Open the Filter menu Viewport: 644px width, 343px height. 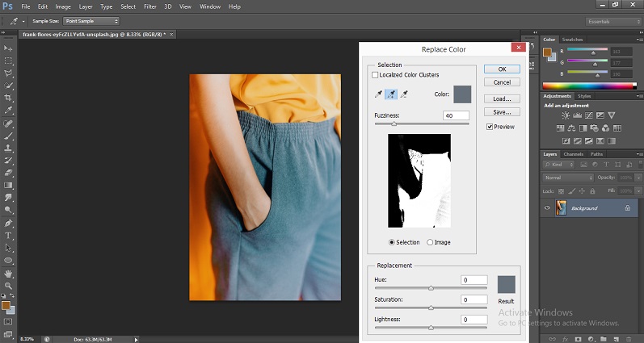tap(150, 6)
